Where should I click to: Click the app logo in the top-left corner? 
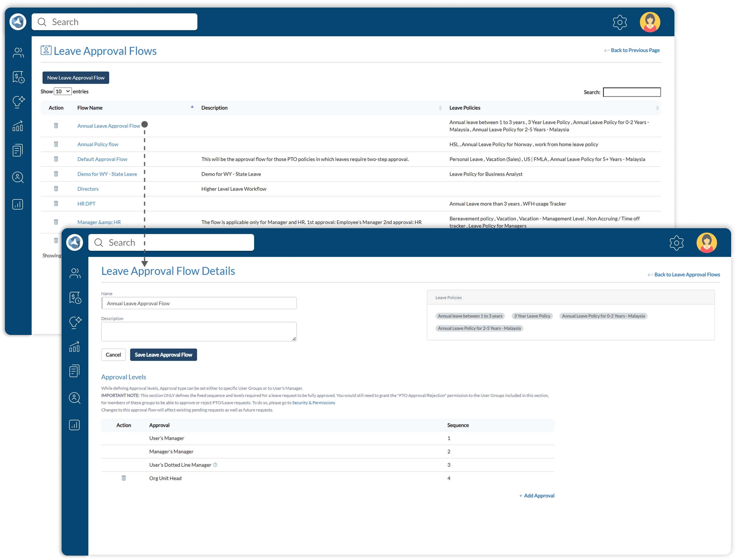point(18,21)
